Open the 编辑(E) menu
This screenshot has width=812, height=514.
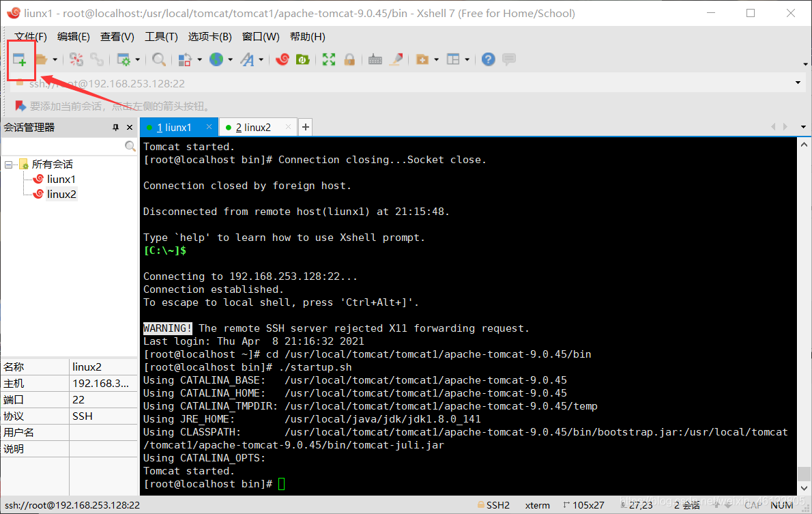[x=74, y=37]
